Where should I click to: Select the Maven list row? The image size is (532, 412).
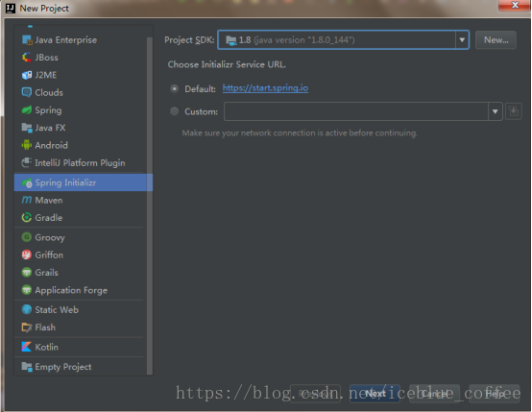[81, 200]
